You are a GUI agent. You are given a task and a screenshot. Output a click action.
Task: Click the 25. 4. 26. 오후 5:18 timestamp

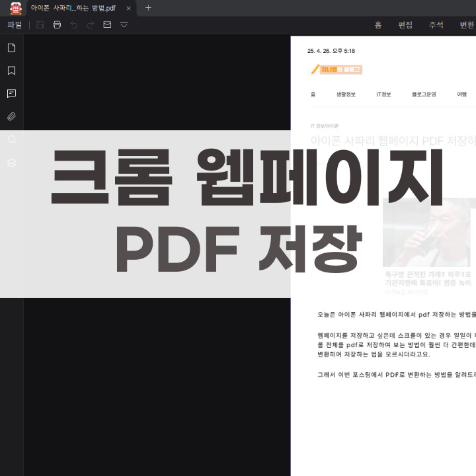[331, 51]
